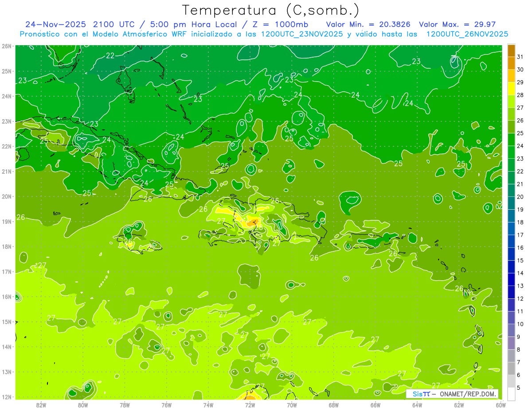Viewport: 532px width, 411px height.
Task: Click the '21N' latitude axis label
Action: (x=7, y=171)
